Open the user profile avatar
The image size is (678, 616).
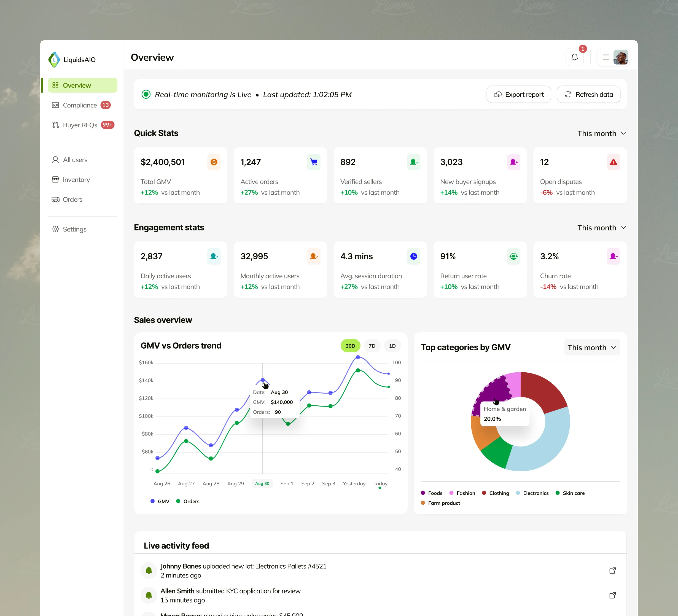(x=621, y=57)
